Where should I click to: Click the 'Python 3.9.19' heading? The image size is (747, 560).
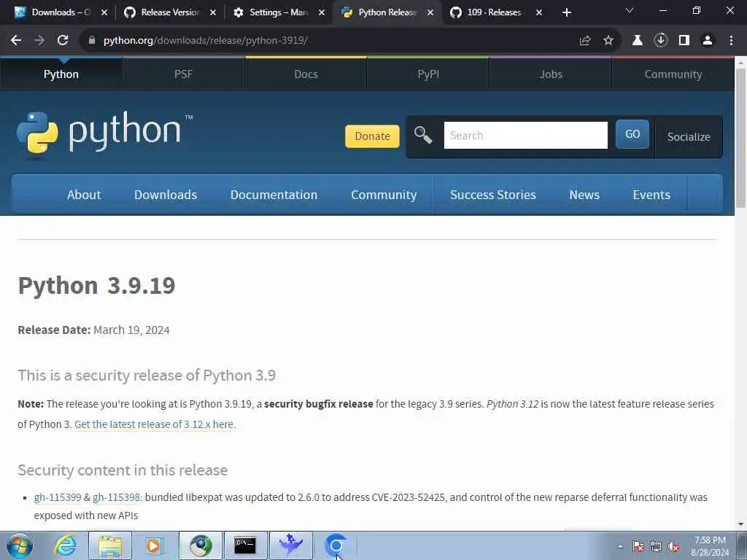tap(97, 286)
